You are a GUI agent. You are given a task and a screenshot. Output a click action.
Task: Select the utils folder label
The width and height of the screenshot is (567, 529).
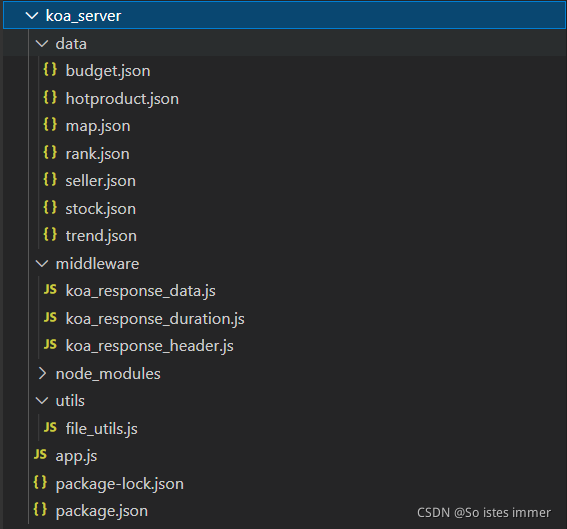(70, 401)
